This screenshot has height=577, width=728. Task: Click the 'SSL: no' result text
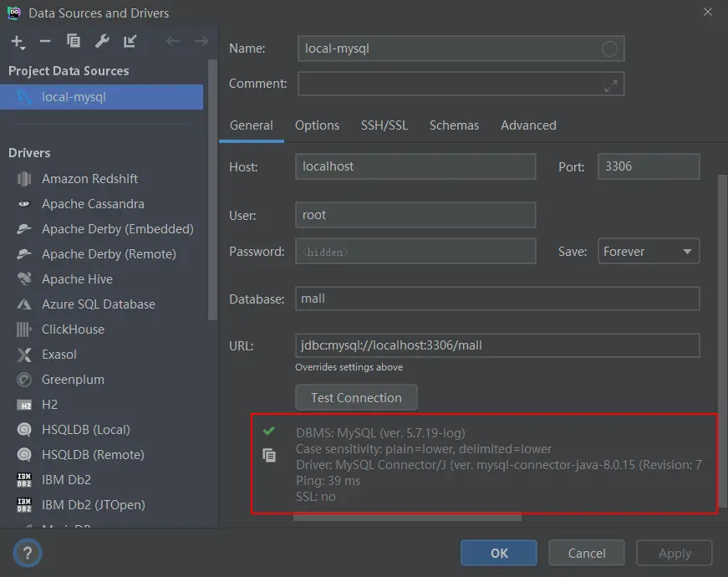point(315,497)
